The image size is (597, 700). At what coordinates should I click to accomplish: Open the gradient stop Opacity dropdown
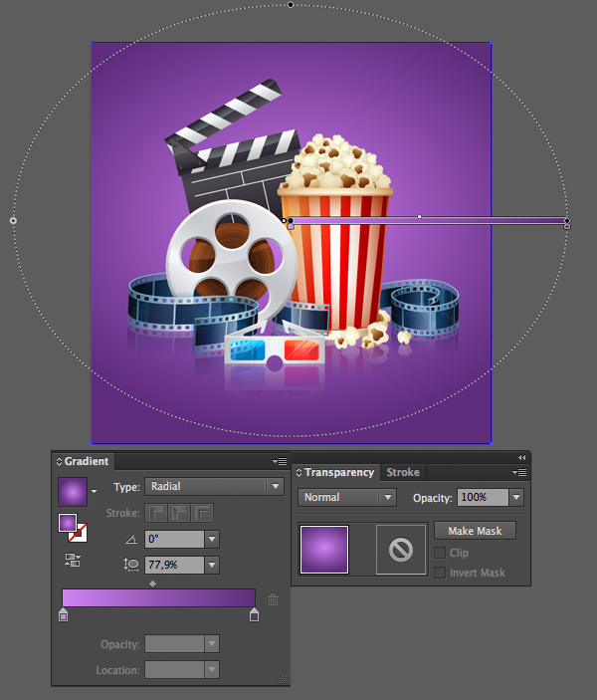click(x=212, y=644)
